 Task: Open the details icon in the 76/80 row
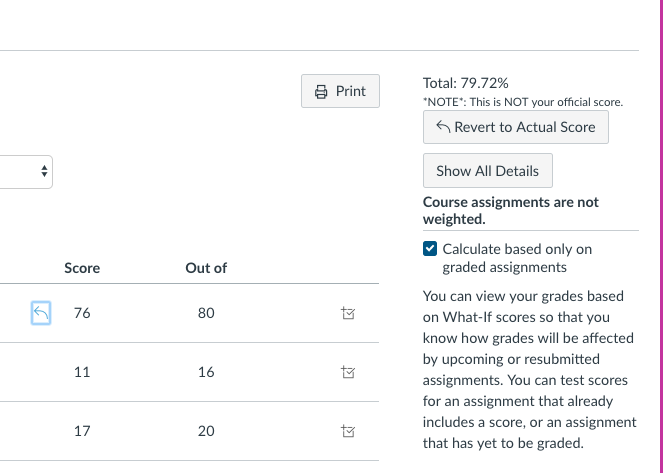tap(348, 313)
